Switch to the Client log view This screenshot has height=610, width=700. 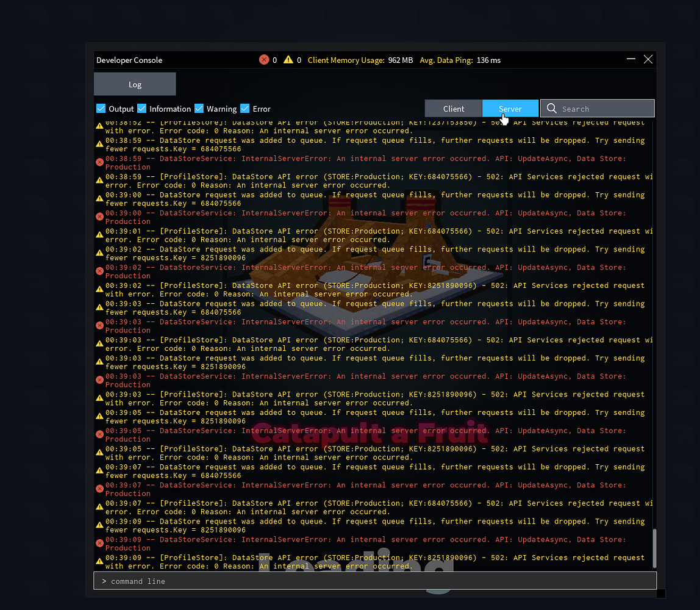(x=453, y=109)
